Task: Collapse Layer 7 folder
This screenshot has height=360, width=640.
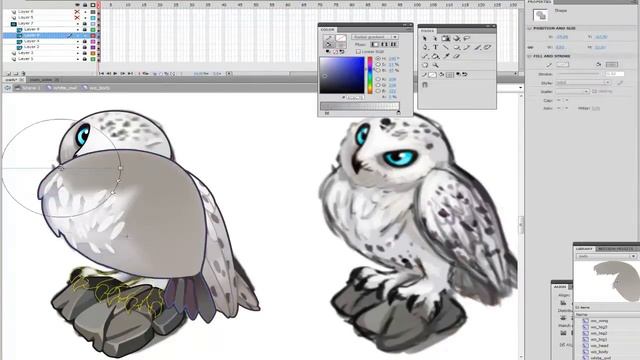Action: pos(13,24)
